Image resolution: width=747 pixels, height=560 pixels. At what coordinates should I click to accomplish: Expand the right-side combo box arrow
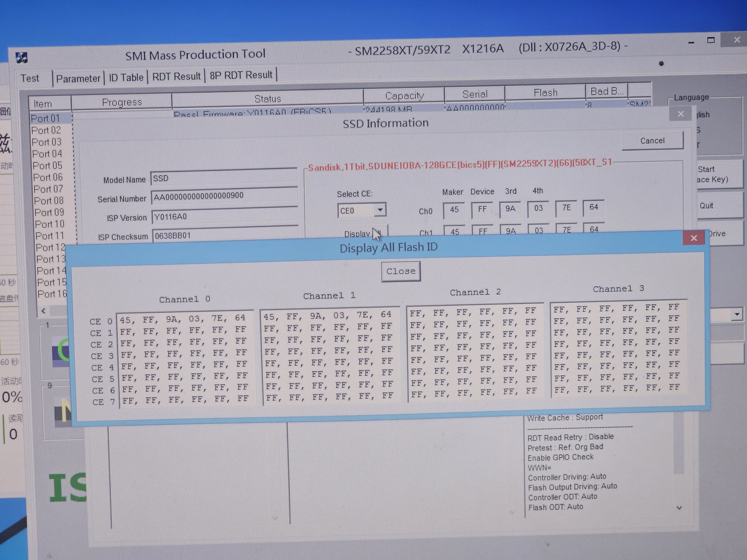point(737,315)
